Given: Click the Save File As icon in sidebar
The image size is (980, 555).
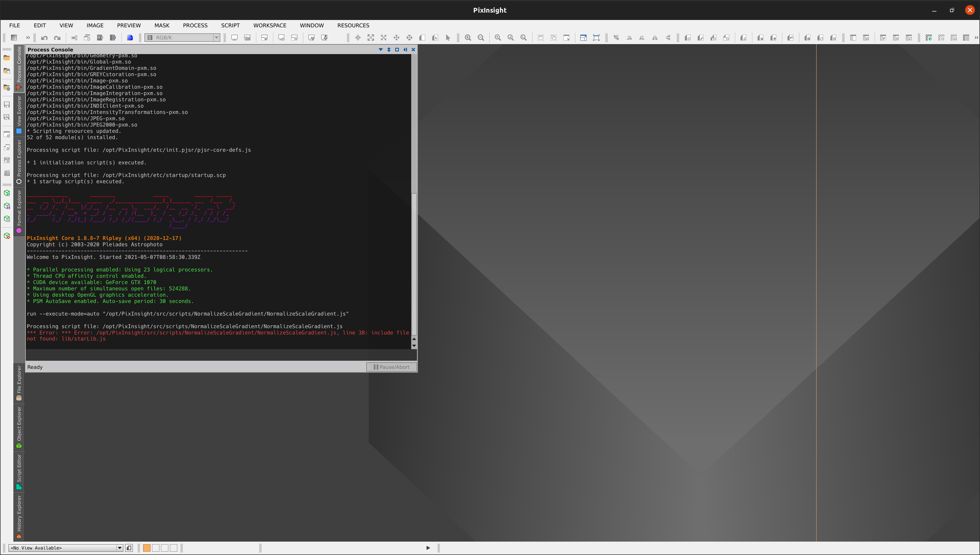Looking at the screenshot, I should coord(7,117).
